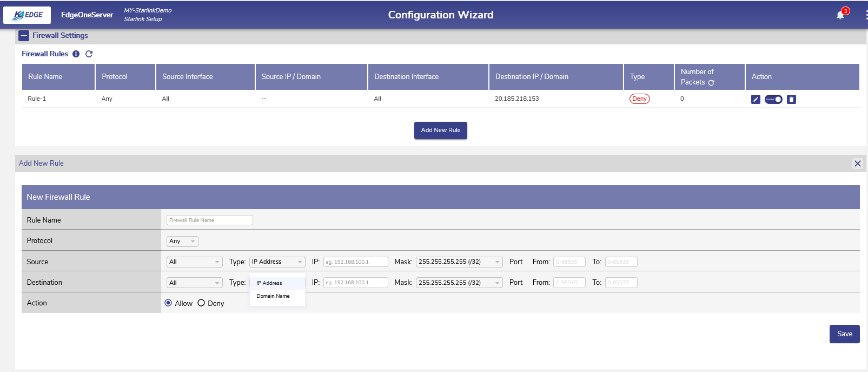Choose Domain Name from Type list

point(273,296)
